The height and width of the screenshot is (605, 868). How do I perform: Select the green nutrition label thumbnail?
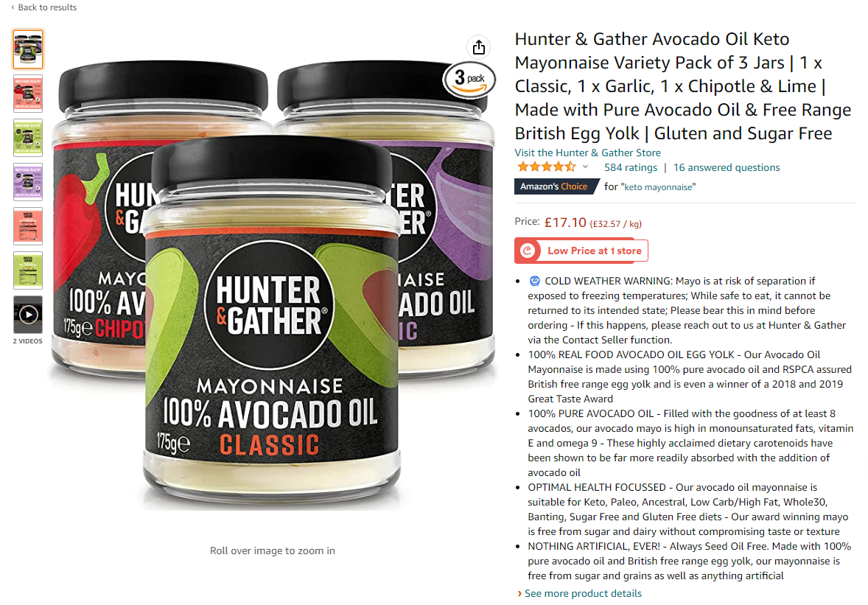(28, 270)
